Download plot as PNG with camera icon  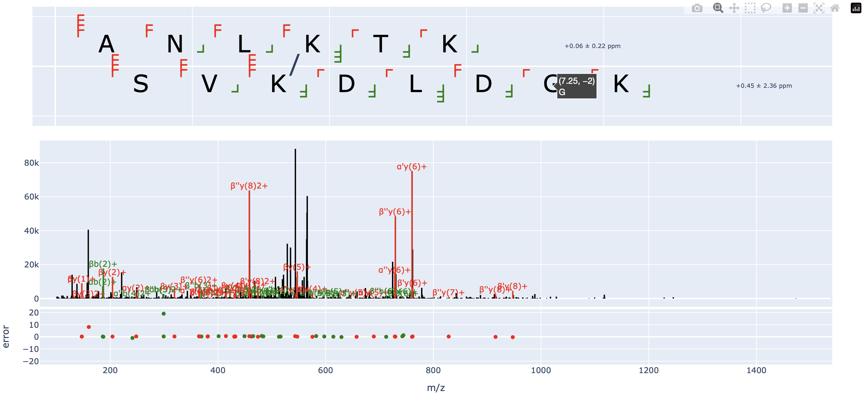pyautogui.click(x=697, y=8)
